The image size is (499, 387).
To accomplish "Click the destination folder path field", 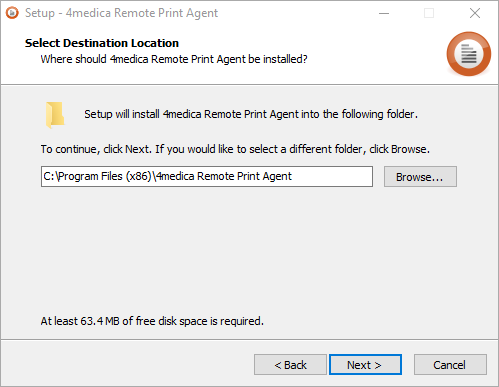I will tap(207, 176).
